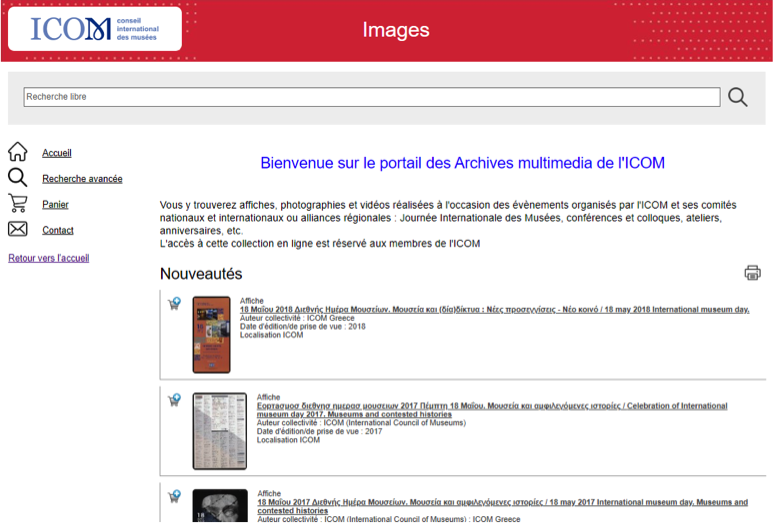775x523 pixels.
Task: Open the 18 may 2018 International museum day title link
Action: pos(494,309)
